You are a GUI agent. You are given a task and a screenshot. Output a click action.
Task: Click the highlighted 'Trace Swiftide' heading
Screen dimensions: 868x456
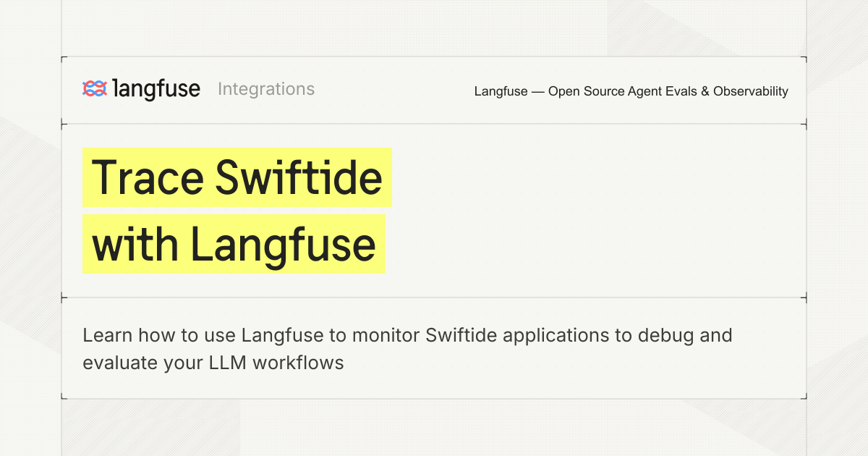[x=237, y=177]
